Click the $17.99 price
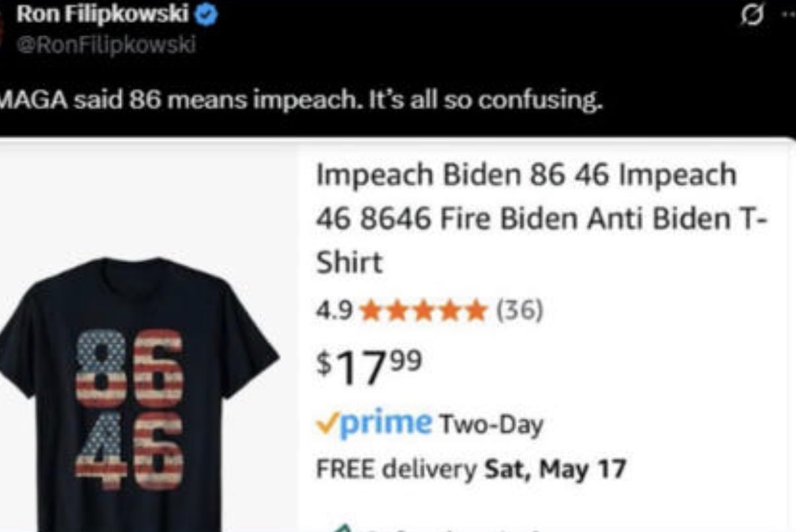Viewport: 796px width, 532px height. pos(368,366)
